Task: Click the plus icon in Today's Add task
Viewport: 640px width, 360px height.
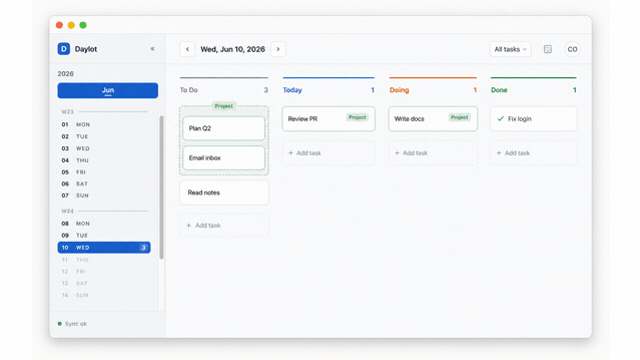Action: pos(291,153)
